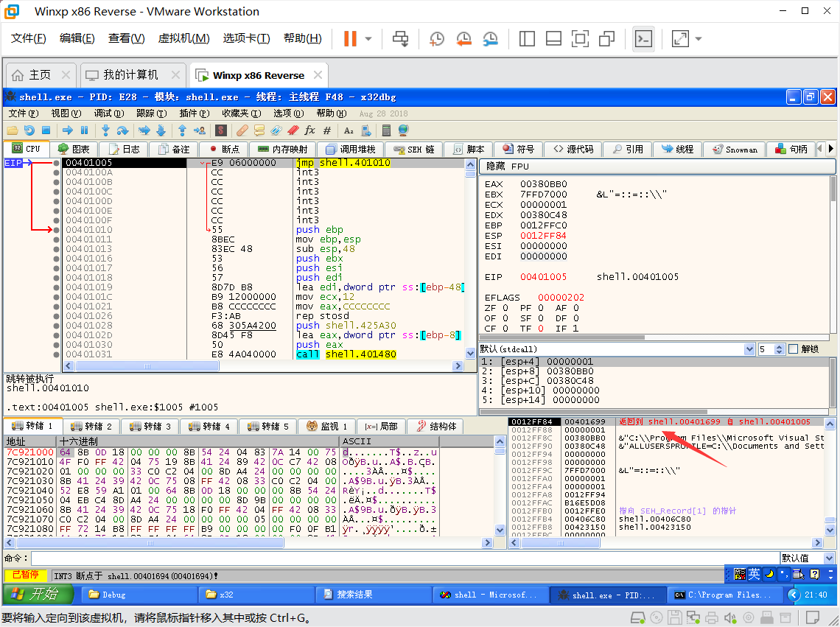Enable the 解锁 checkbox

[794, 349]
